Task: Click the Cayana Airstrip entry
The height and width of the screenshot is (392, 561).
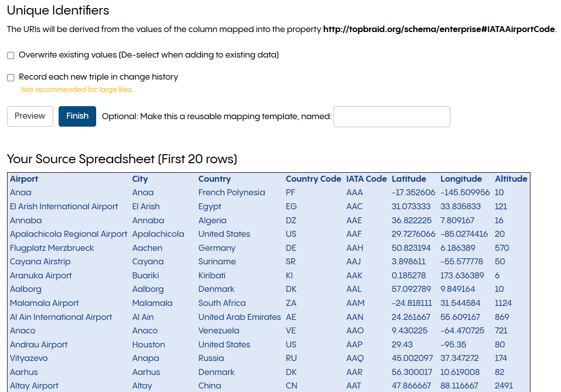Action: 40,261
